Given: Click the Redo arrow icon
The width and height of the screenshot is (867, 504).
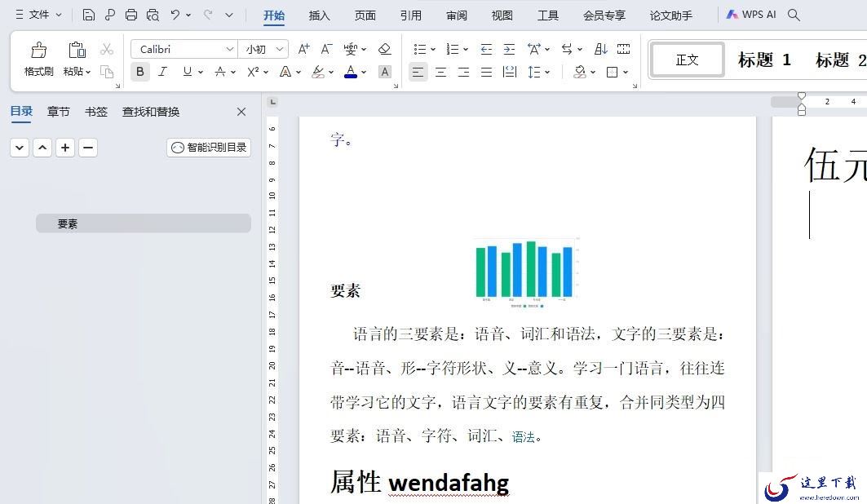Looking at the screenshot, I should (209, 15).
